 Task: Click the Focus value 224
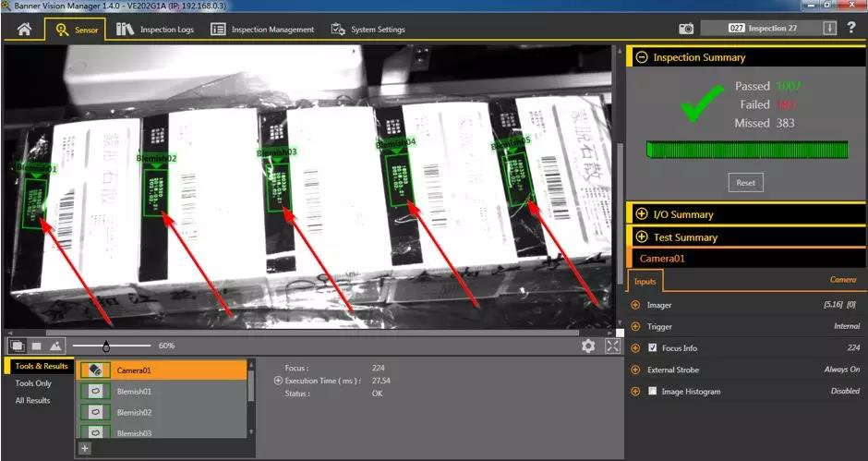pos(379,368)
